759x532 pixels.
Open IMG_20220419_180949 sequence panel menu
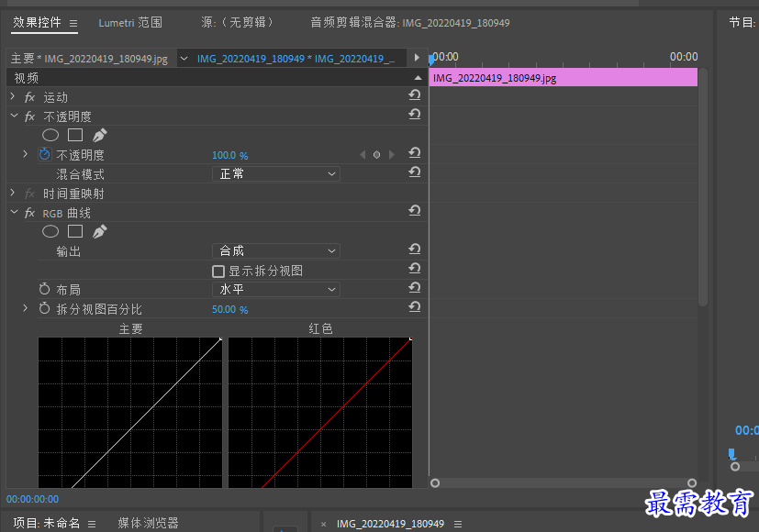[x=458, y=525]
